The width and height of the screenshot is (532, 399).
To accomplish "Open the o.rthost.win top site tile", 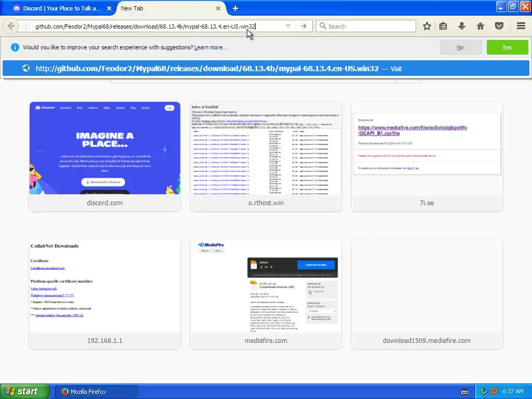I will [x=266, y=156].
